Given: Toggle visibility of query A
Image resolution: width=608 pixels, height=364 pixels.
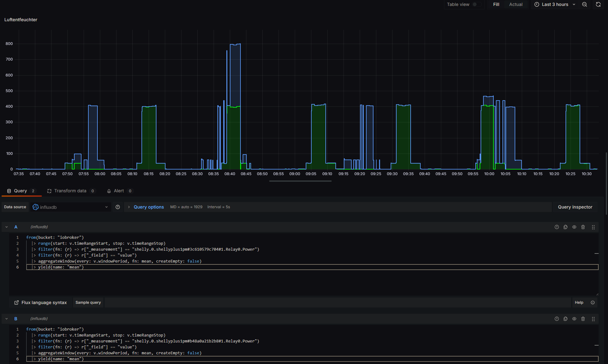Looking at the screenshot, I should (x=574, y=227).
